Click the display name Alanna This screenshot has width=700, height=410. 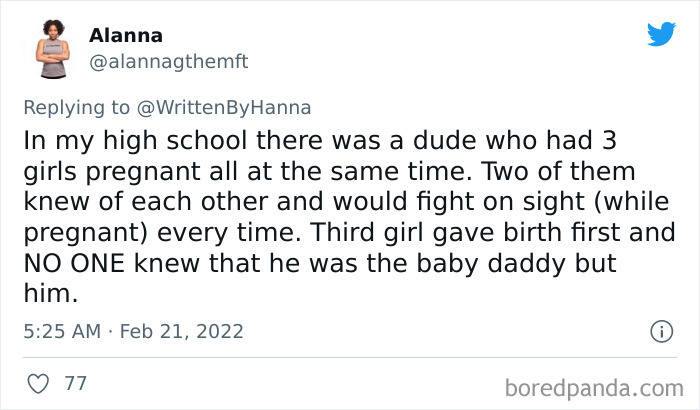[126, 36]
